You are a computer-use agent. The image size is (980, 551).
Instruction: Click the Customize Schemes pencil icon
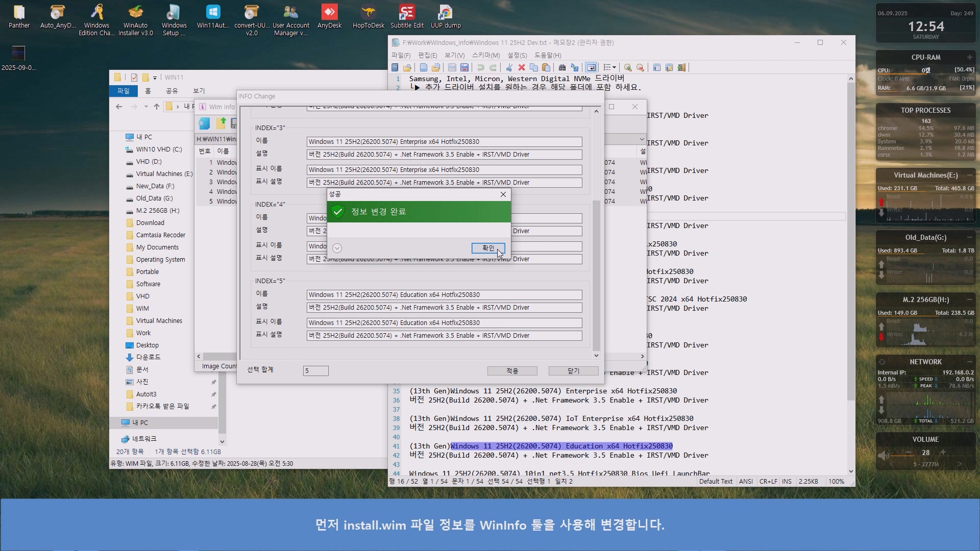tap(669, 67)
